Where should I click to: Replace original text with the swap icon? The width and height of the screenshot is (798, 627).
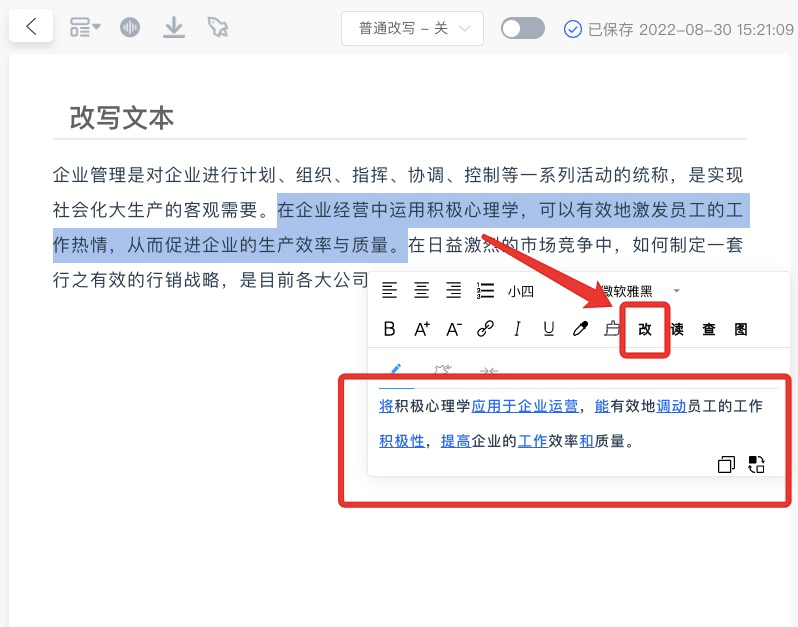coord(756,464)
